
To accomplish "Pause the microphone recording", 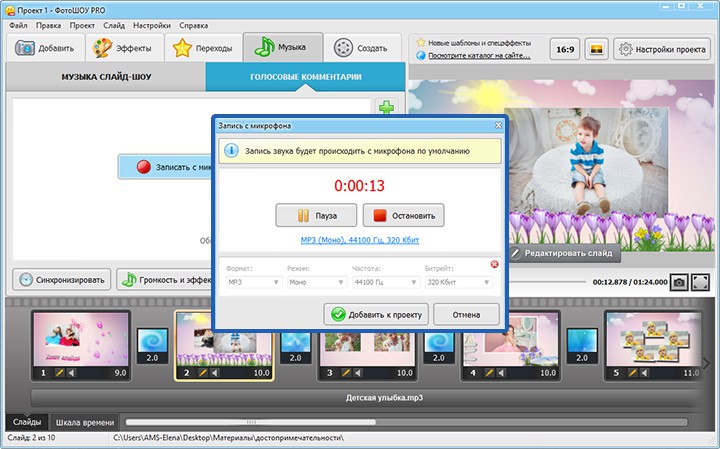I will (315, 215).
